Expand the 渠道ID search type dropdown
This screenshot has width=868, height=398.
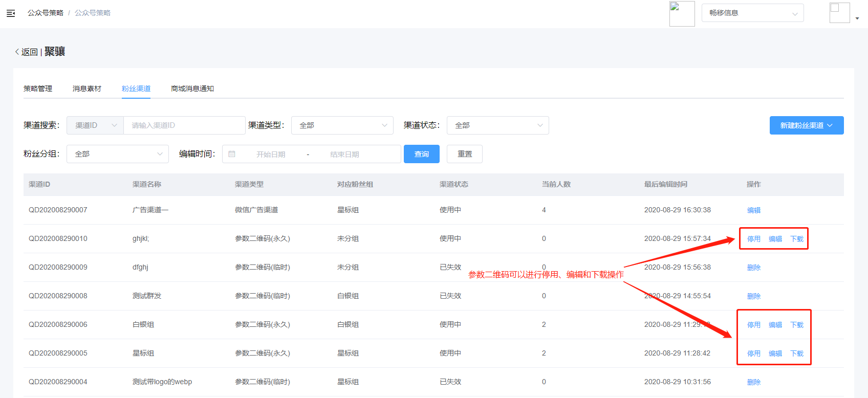click(x=95, y=125)
